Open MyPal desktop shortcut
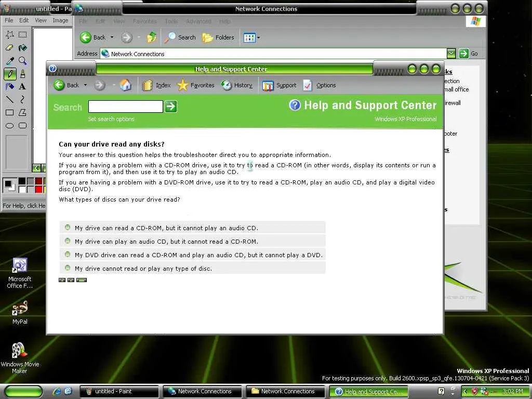532x399 pixels. point(20,312)
